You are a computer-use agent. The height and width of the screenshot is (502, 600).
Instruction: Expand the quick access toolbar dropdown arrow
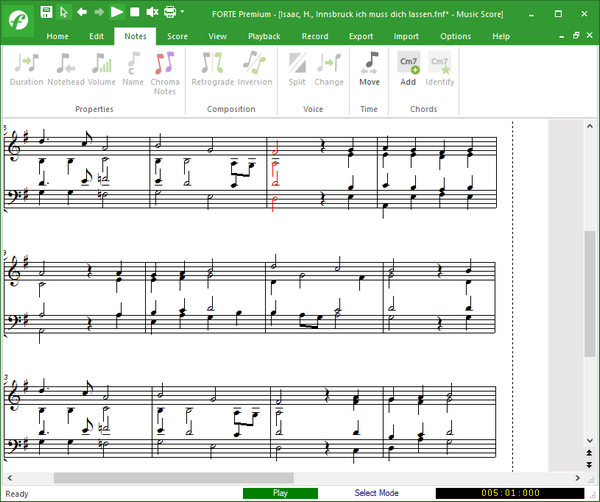click(181, 12)
